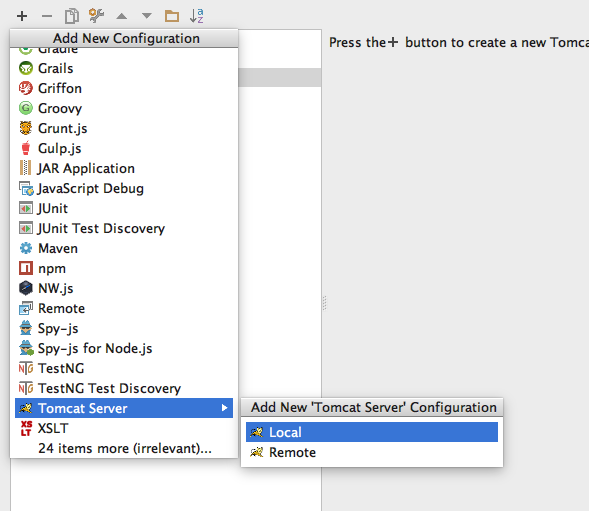
Task: Click the Sort Configurations a-z icon
Action: [x=197, y=16]
